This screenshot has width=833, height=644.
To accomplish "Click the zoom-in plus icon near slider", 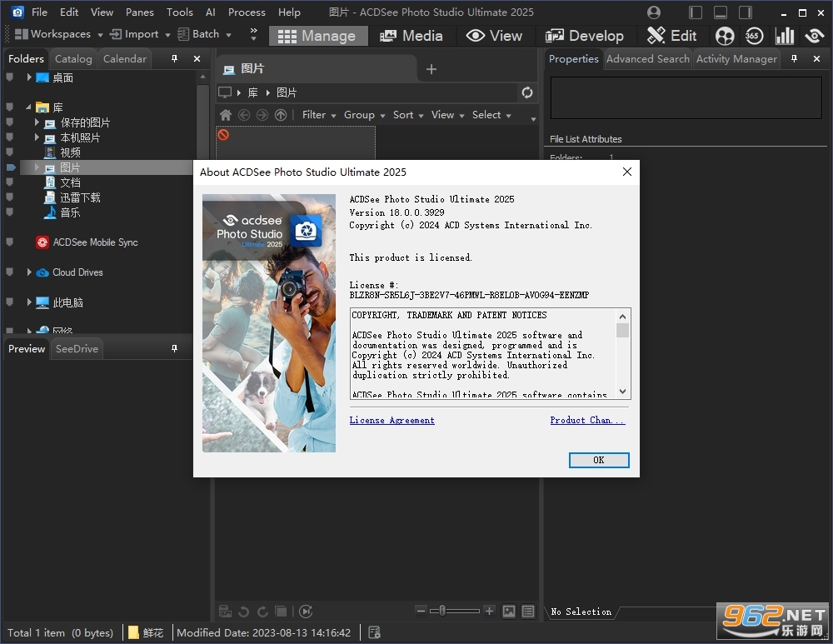I will tap(489, 611).
